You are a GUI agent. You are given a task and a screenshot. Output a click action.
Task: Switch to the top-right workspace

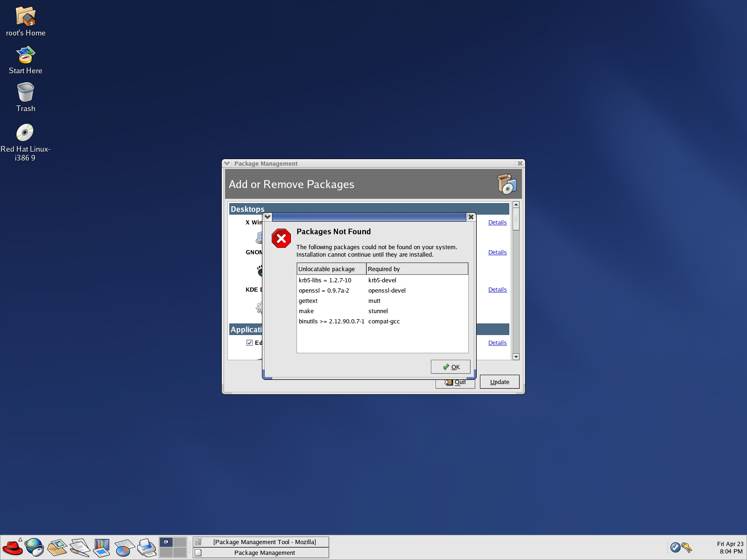180,542
